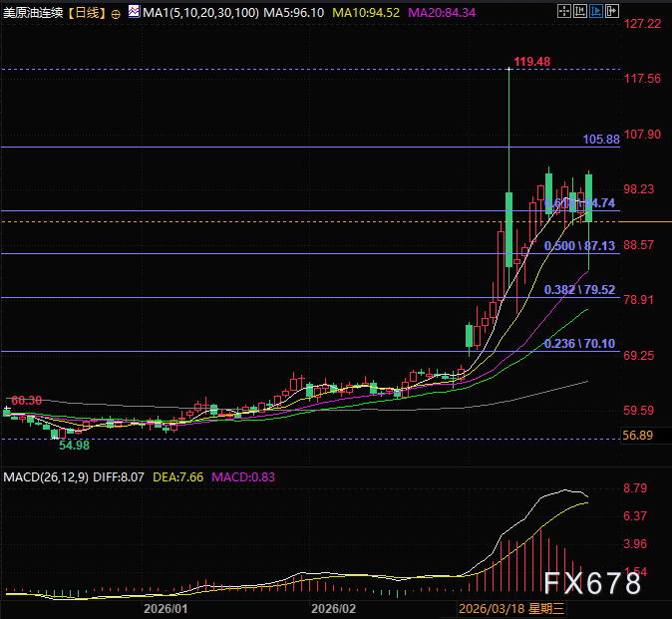
Task: Click the highlighted blue axis play icon
Action: tap(596, 12)
